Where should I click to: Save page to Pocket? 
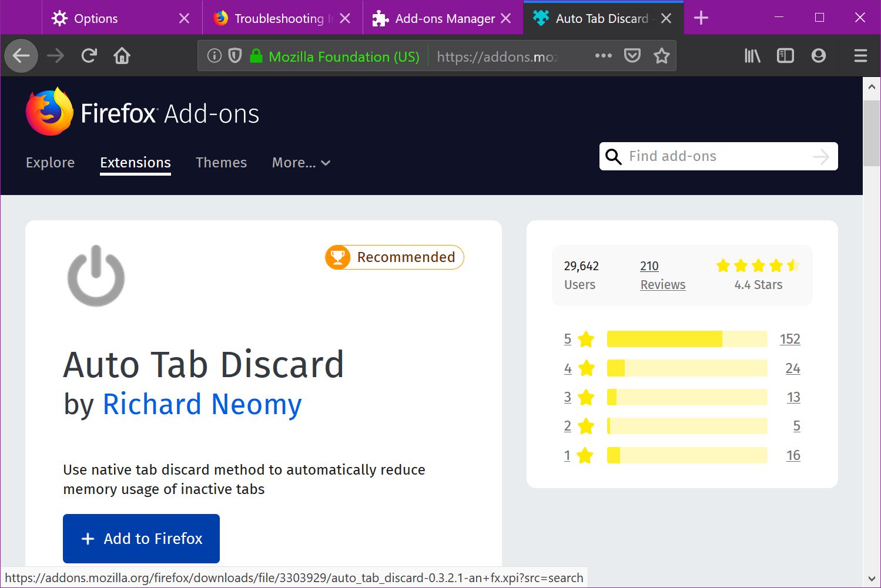pos(632,56)
